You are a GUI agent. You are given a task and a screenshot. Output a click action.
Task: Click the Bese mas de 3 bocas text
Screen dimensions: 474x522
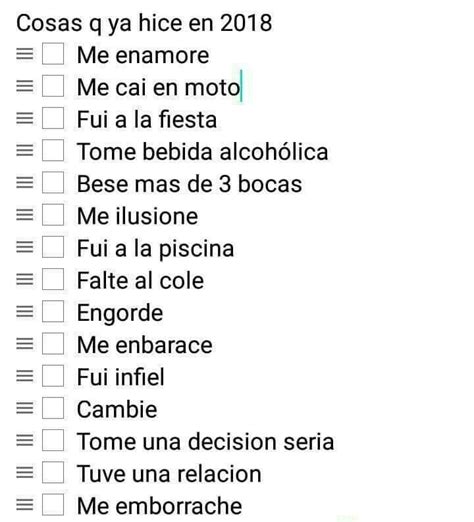(189, 184)
